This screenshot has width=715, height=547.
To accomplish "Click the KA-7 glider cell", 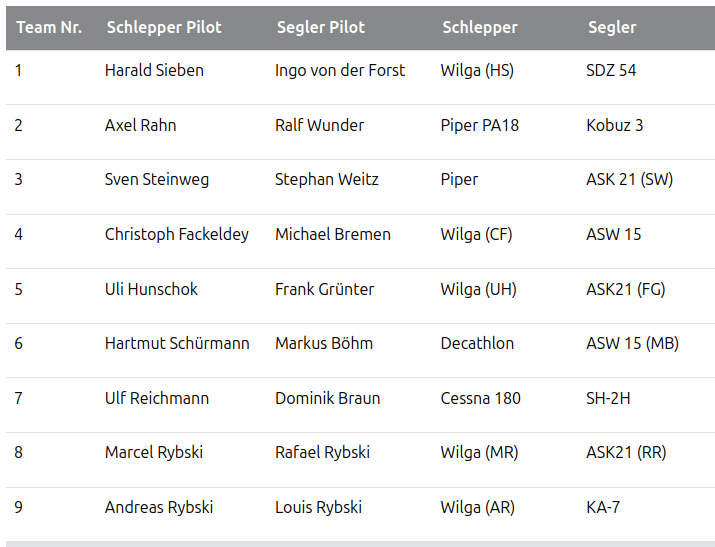I will pyautogui.click(x=603, y=507).
